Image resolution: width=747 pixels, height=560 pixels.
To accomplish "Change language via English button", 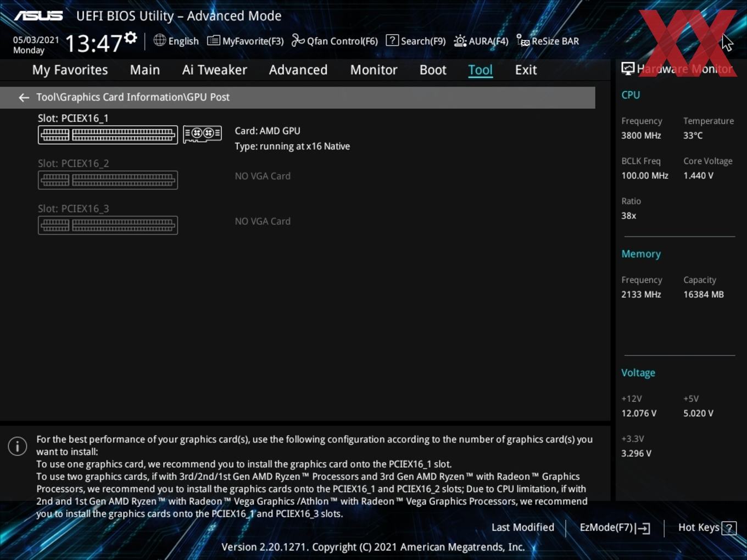I will pyautogui.click(x=176, y=41).
